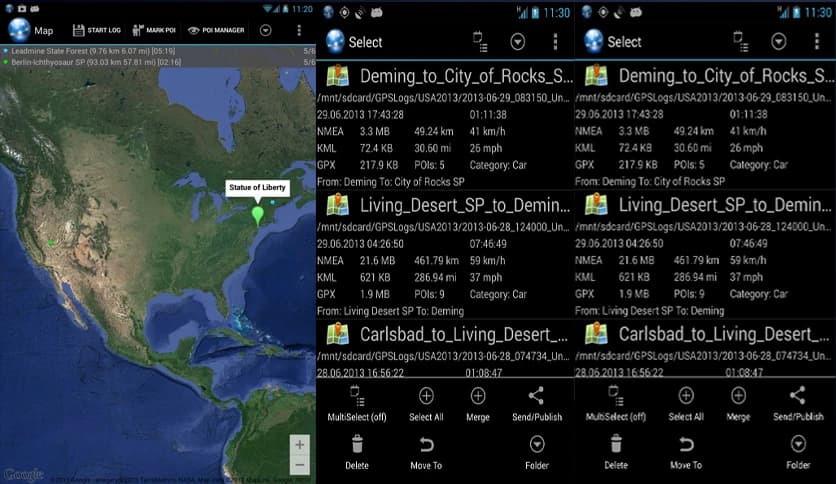Tap map icon beside Living_Desert_SP_to_Demin, right screen
836x484 pixels.
pyautogui.click(x=596, y=205)
